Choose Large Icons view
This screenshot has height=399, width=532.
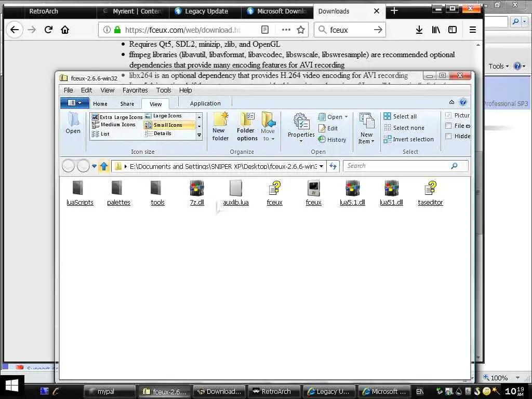164,116
